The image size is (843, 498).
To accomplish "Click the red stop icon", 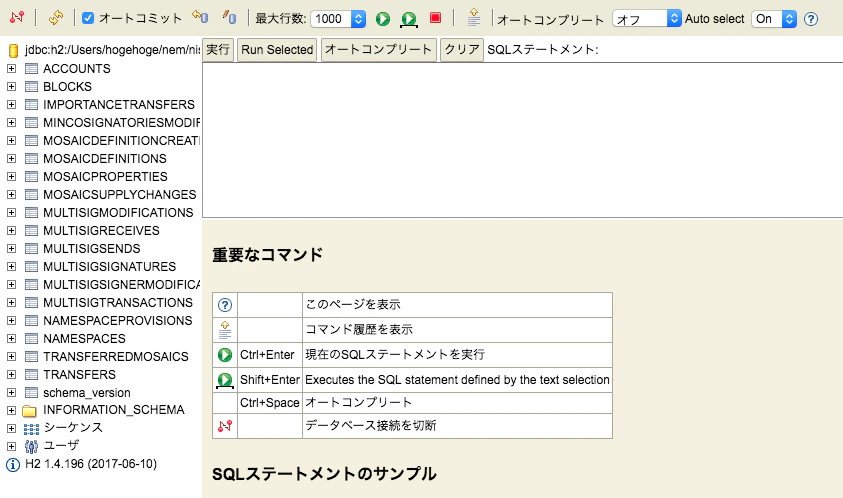I will [435, 18].
